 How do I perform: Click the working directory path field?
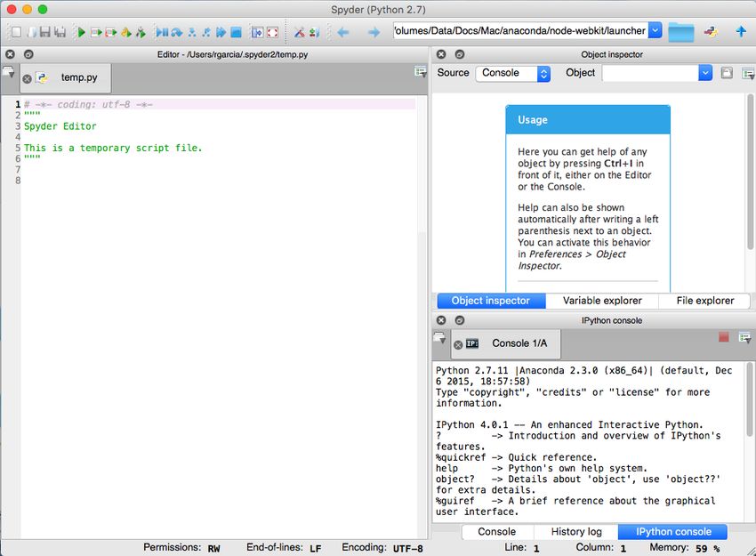520,31
